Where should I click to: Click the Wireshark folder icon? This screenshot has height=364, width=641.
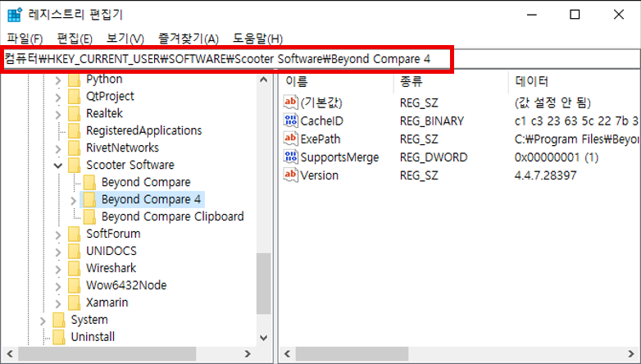coord(75,268)
